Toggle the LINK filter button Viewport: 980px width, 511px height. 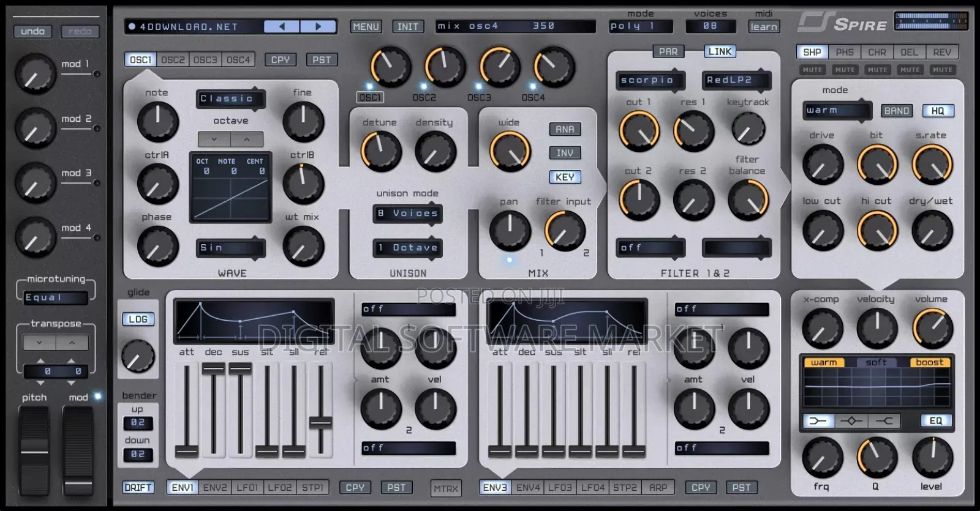pyautogui.click(x=720, y=52)
